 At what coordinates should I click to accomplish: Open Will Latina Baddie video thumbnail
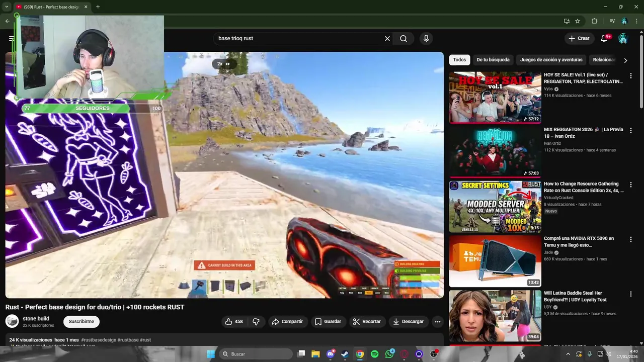point(495,316)
